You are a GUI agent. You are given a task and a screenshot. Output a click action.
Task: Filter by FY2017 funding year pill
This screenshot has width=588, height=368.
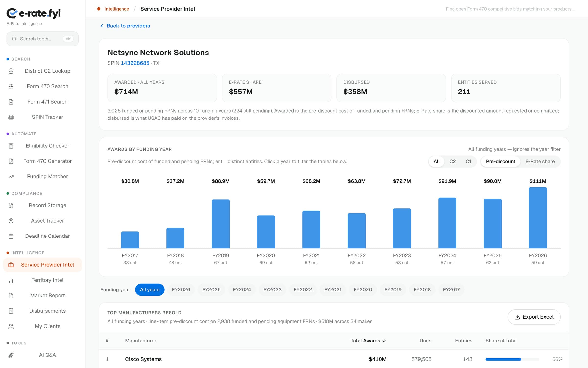coord(451,289)
